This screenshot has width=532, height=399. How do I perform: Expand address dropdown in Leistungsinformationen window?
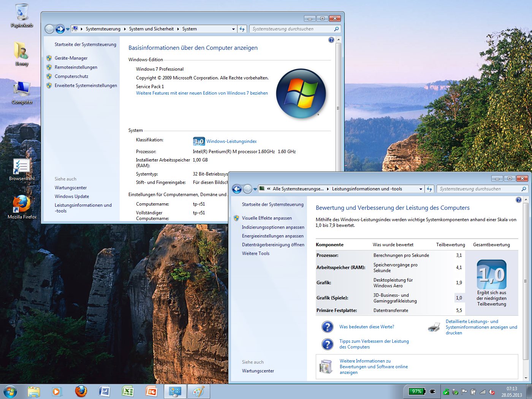click(x=421, y=189)
